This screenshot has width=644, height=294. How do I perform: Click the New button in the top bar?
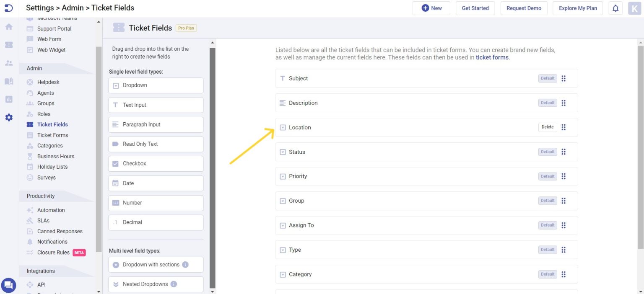coord(431,8)
